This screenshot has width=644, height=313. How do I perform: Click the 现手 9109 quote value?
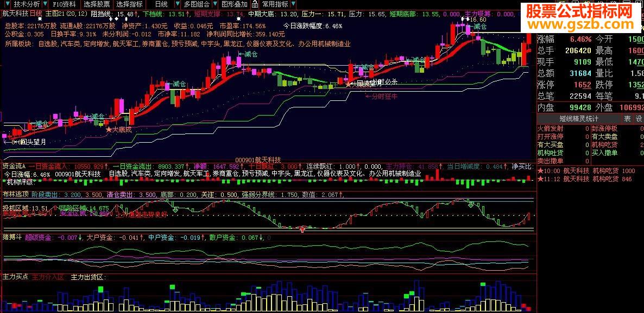click(583, 62)
